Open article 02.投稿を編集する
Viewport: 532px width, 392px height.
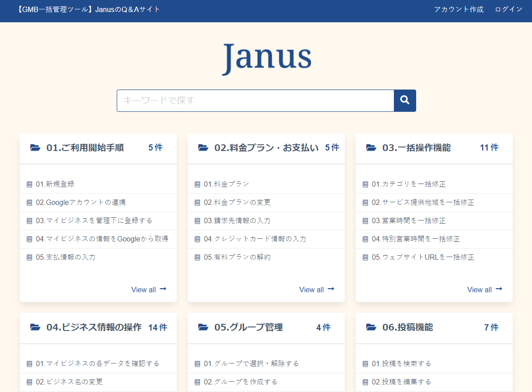point(401,382)
